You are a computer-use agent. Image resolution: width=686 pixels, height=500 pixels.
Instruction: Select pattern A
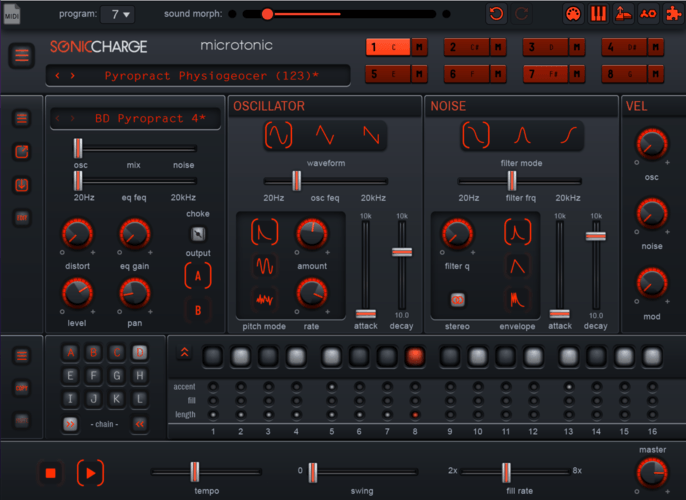[x=70, y=353]
